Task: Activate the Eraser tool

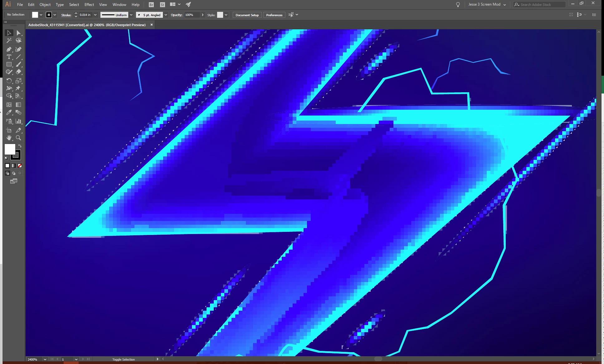Action: pos(18,72)
